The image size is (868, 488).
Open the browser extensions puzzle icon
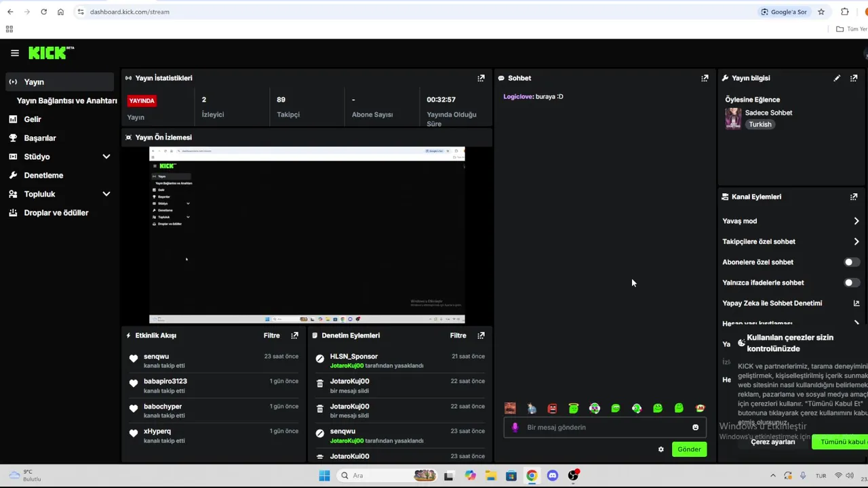(845, 12)
